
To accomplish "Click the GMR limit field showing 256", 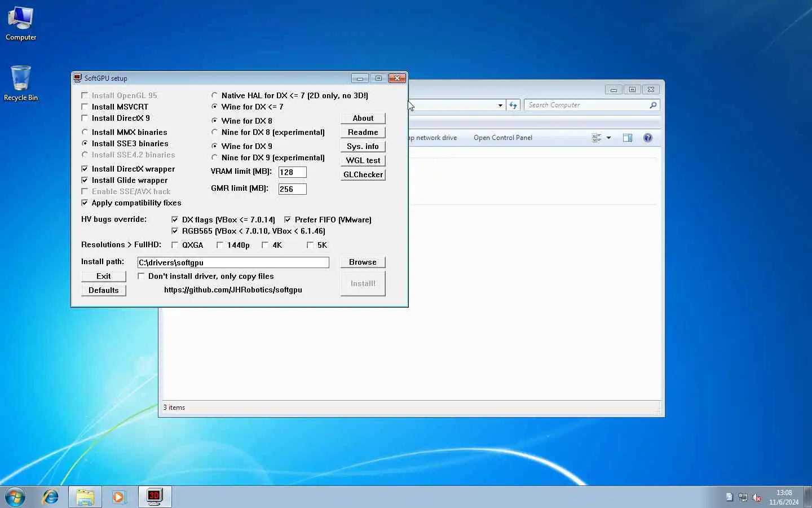I will point(293,189).
